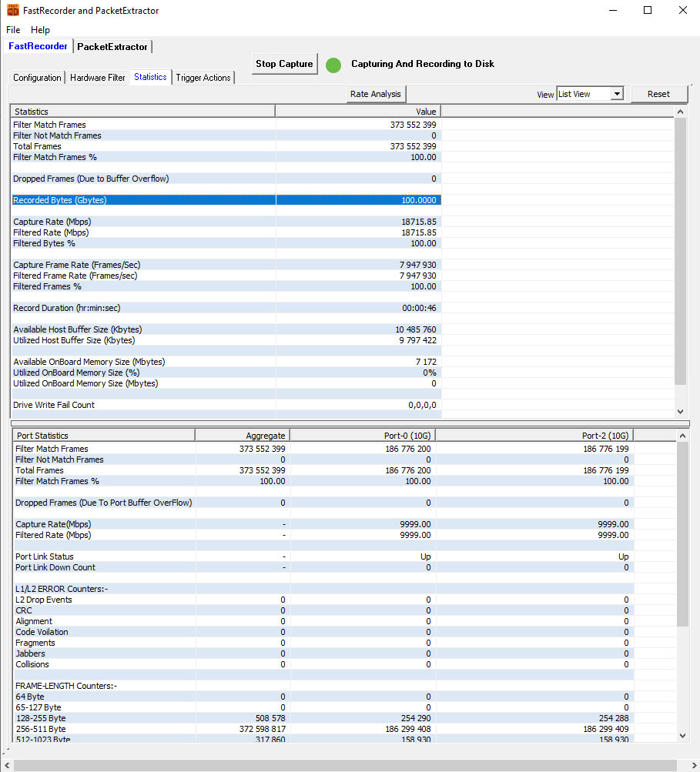Select the Capture Rate (Mbps) statistics row

coord(226,222)
